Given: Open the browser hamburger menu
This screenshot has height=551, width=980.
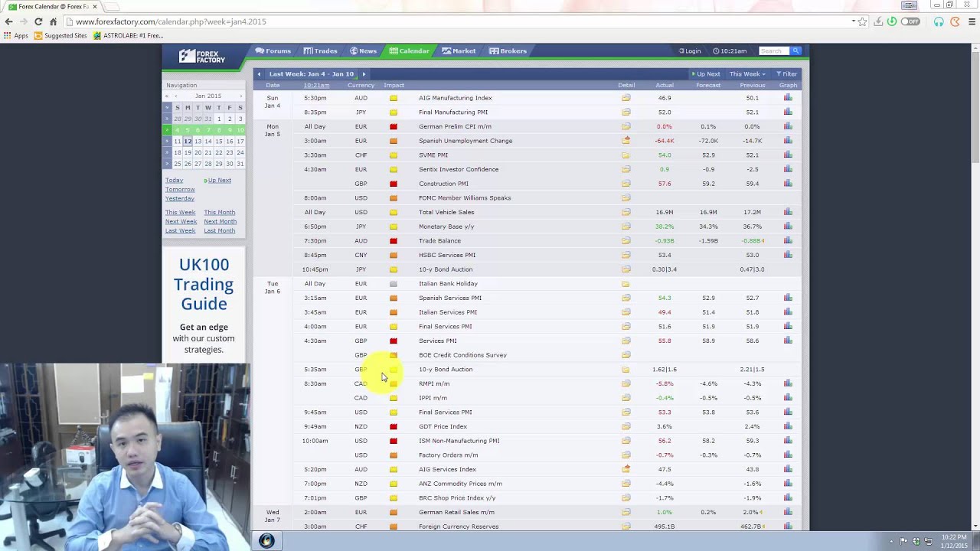Looking at the screenshot, I should click(x=972, y=21).
